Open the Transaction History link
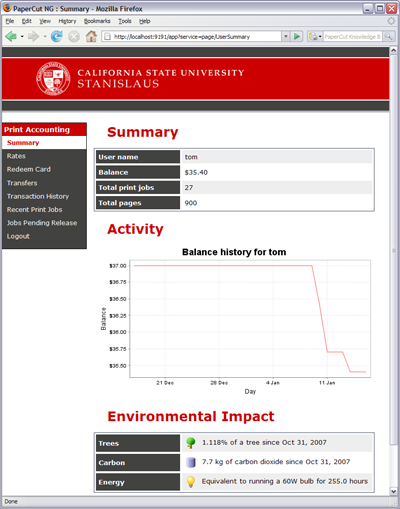Screen dimensions: 400x509 click(x=38, y=196)
